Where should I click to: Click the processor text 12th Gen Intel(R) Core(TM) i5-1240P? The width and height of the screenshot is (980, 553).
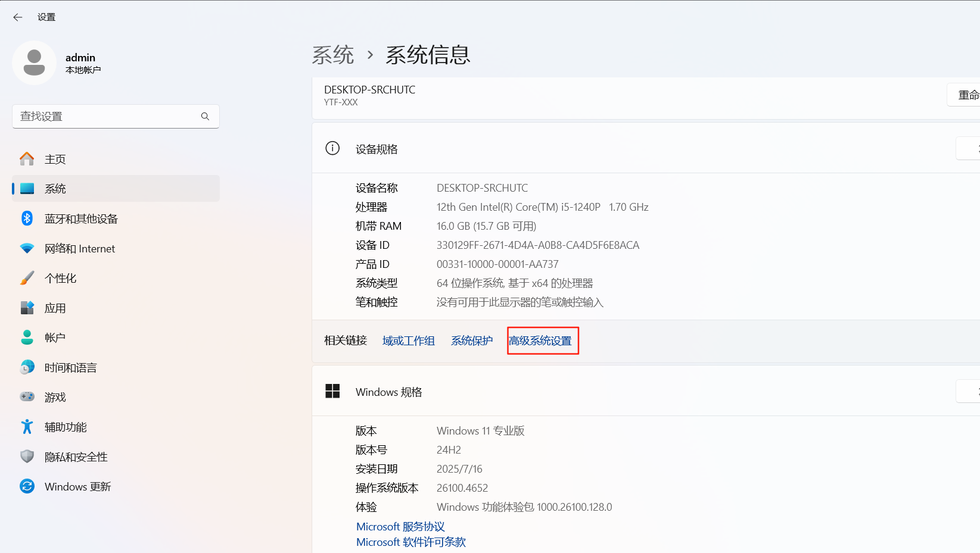point(518,207)
